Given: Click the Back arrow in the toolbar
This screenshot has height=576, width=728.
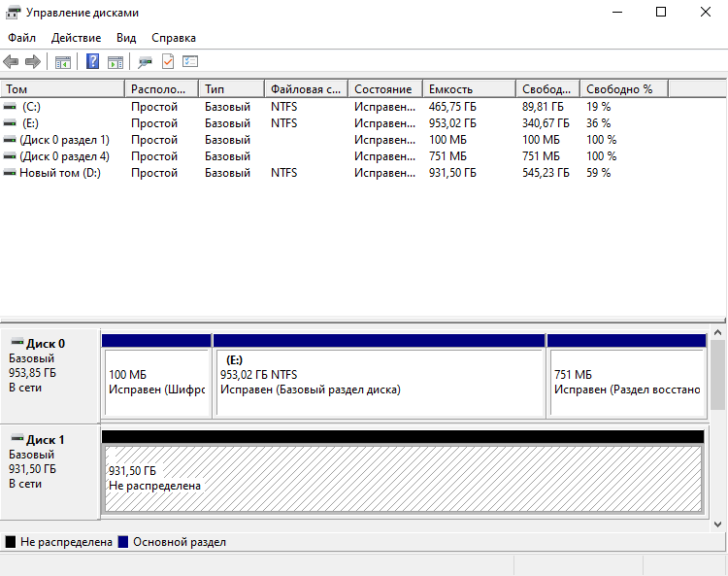Looking at the screenshot, I should click(12, 62).
